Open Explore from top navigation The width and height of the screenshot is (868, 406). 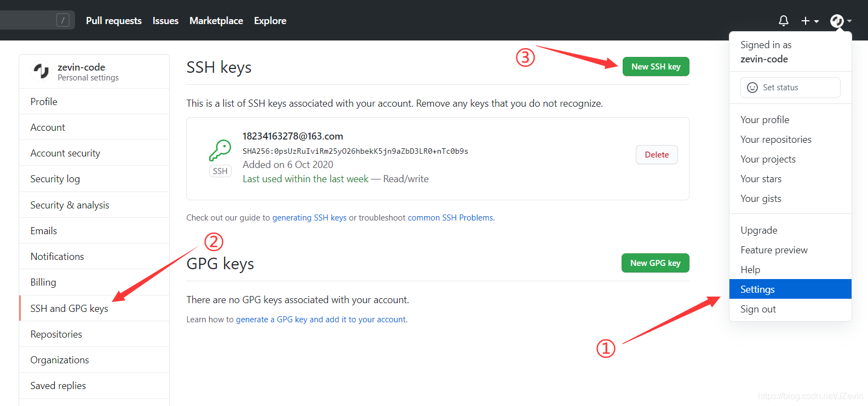click(x=270, y=21)
